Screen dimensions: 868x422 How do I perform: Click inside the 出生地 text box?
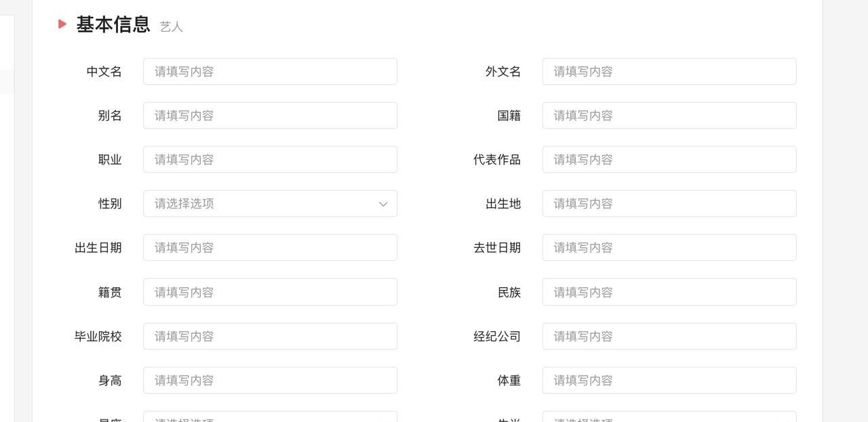click(x=669, y=203)
